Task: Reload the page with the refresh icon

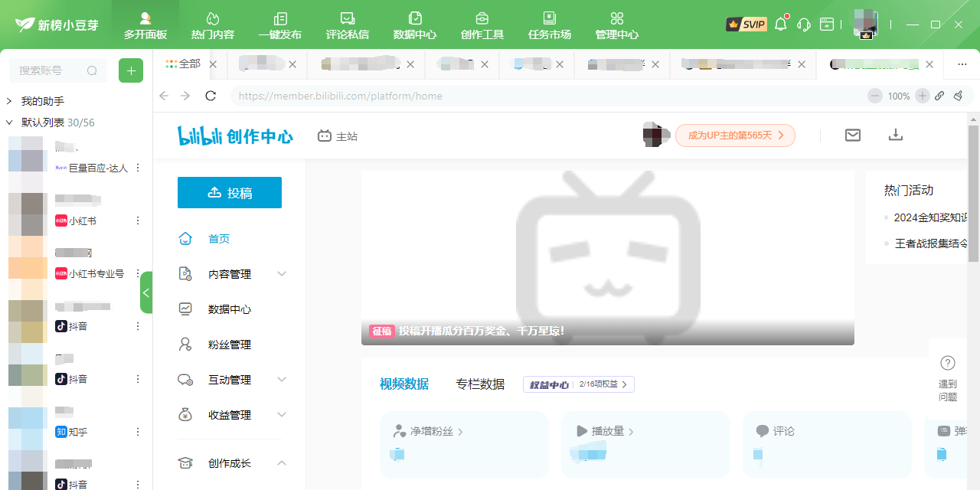Action: [x=211, y=96]
